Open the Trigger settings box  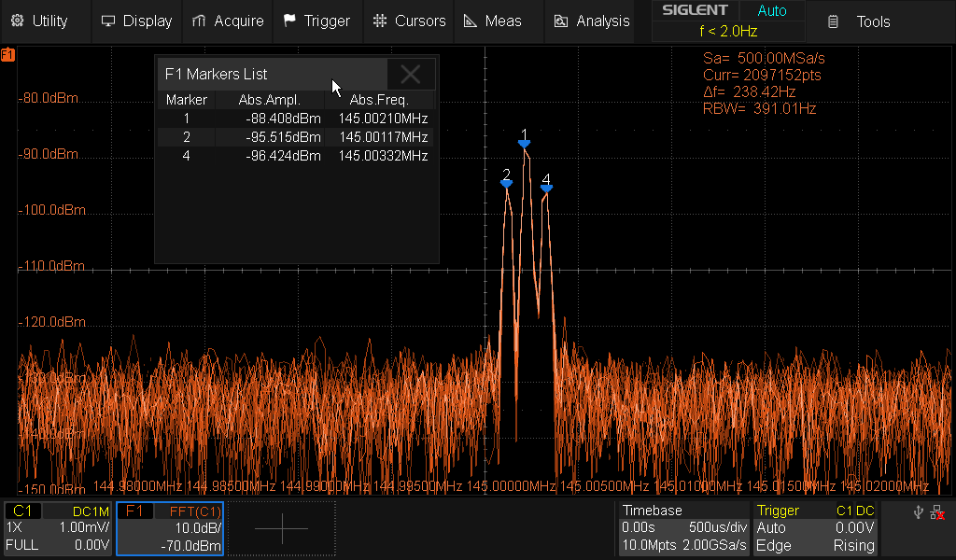pyautogui.click(x=816, y=528)
